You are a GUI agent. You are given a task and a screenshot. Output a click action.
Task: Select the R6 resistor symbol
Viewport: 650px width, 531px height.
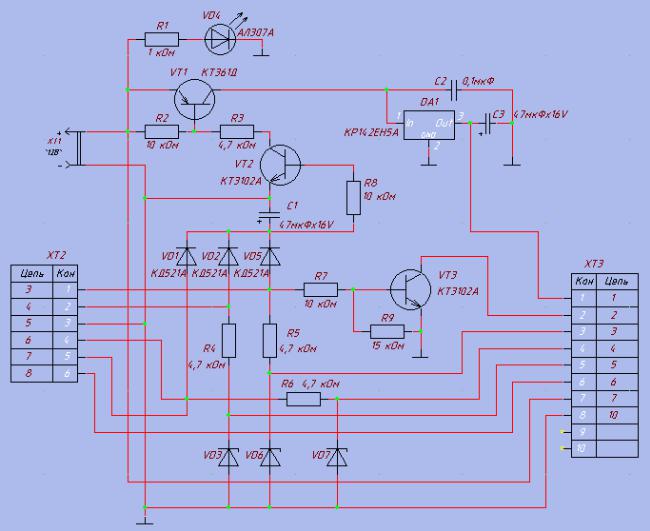click(x=303, y=399)
